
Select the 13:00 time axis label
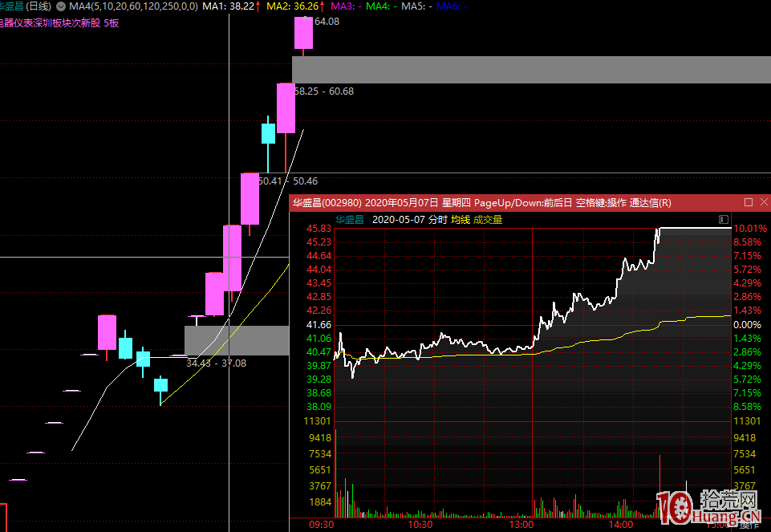521,525
